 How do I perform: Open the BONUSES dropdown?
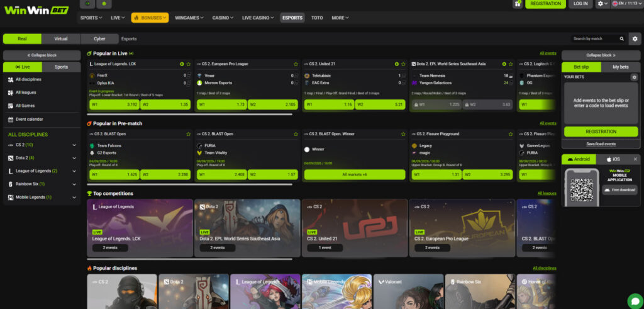coord(150,18)
